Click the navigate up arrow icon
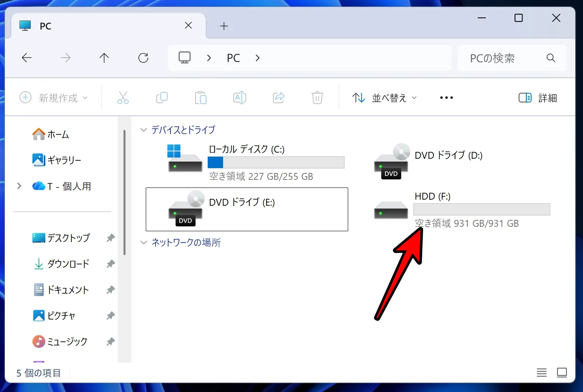 (x=104, y=58)
